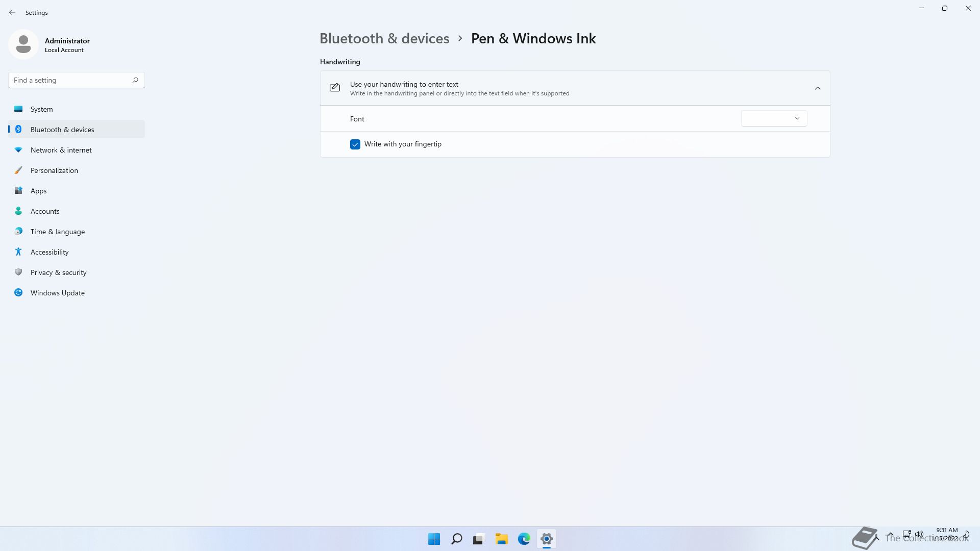The image size is (980, 551).
Task: Click the Privacy & security shield icon
Action: 18,272
